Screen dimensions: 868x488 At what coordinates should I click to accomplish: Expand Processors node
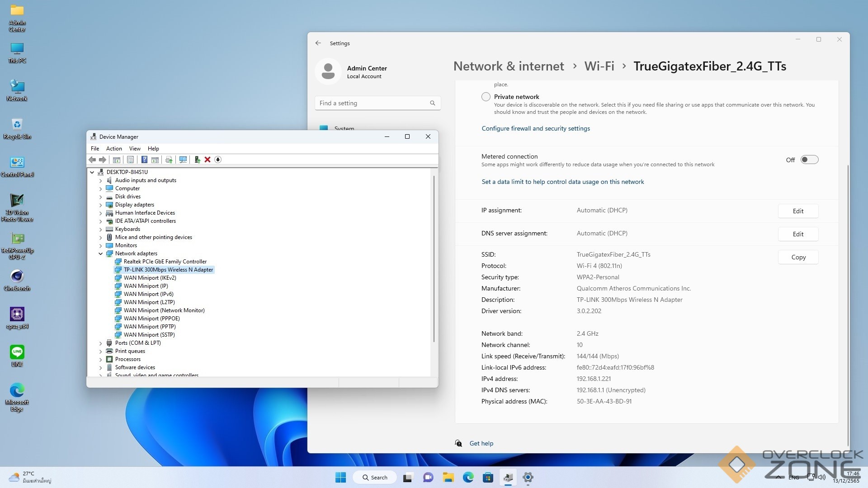click(101, 359)
